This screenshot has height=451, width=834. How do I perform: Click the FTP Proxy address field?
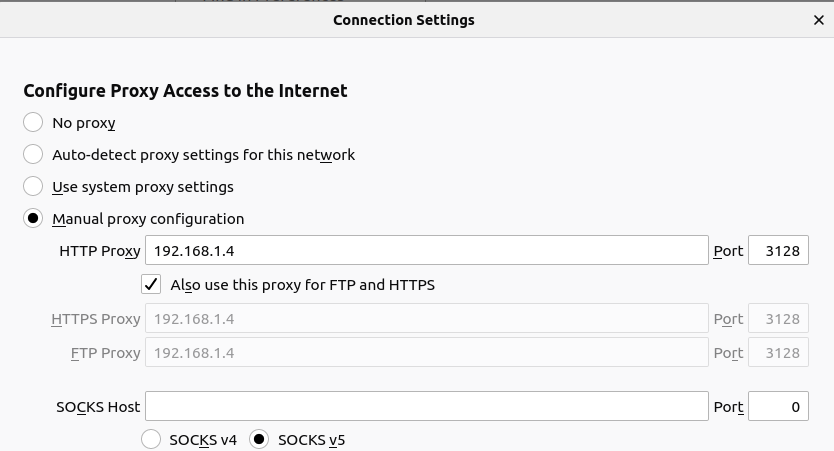tap(427, 353)
